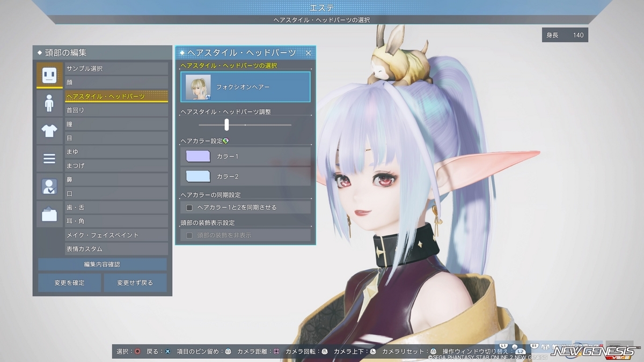Click the 頭部の編集 panel header
The image size is (644, 362).
(103, 53)
